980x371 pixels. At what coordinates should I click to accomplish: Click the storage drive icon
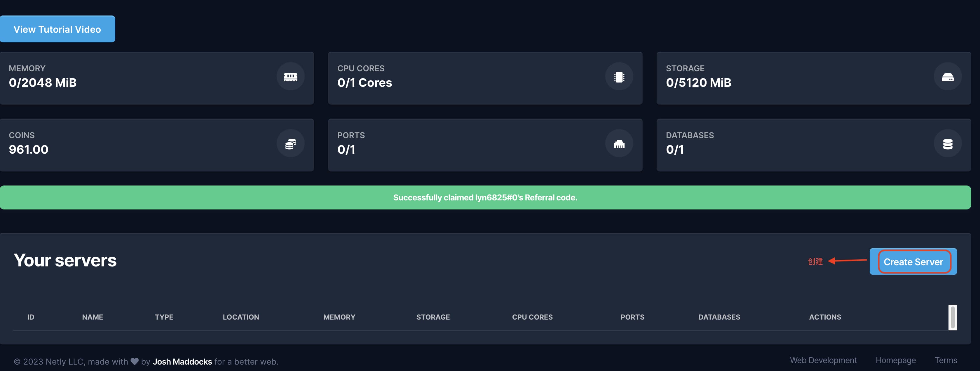947,77
